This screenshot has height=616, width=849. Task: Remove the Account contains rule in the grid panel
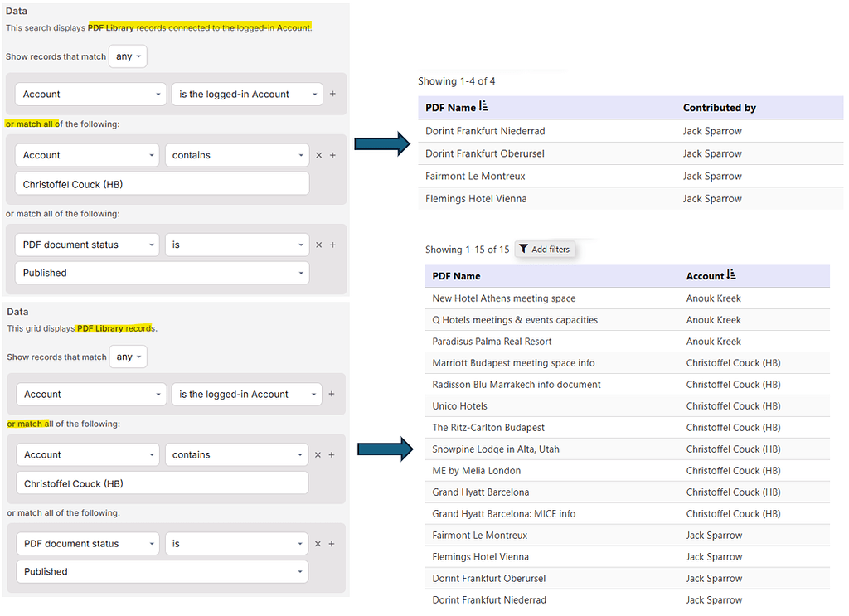pos(318,454)
